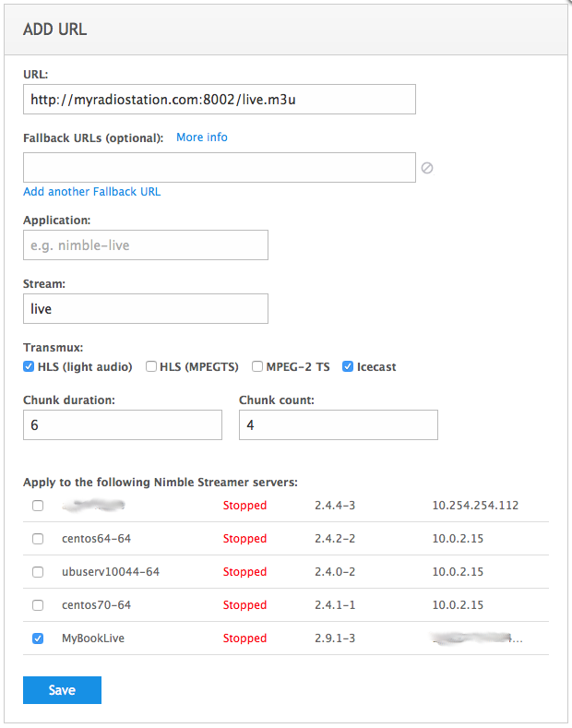Image resolution: width=572 pixels, height=728 pixels.
Task: Uncheck the MyBookLive server checkbox
Action: coord(38,638)
